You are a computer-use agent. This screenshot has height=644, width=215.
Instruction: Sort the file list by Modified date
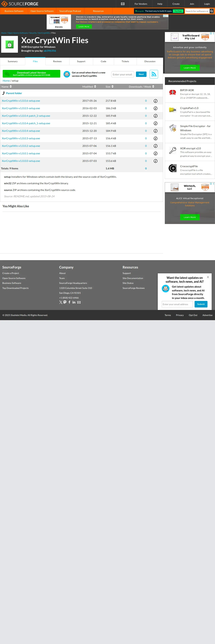[89, 86]
